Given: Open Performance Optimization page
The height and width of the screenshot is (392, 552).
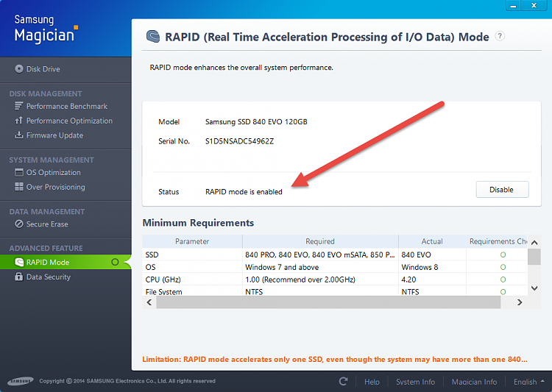Looking at the screenshot, I should pyautogui.click(x=69, y=121).
